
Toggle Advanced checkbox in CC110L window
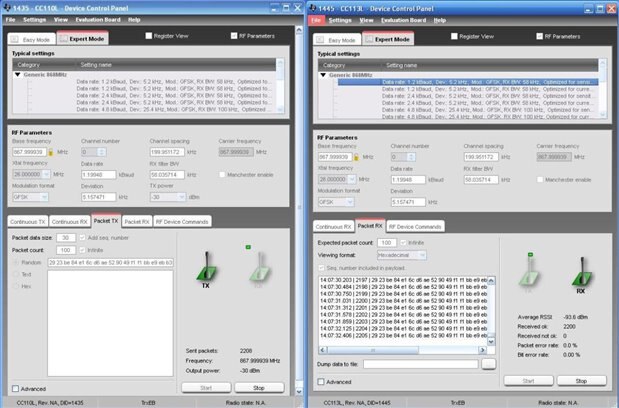(x=15, y=389)
